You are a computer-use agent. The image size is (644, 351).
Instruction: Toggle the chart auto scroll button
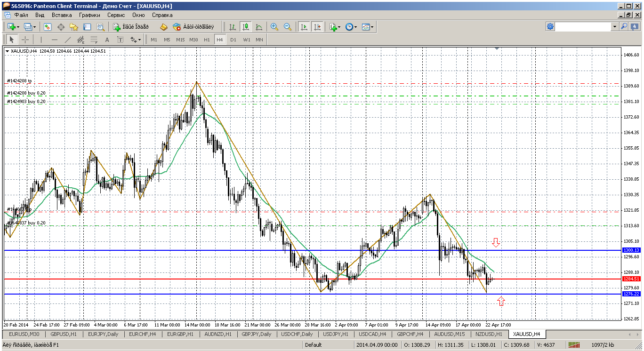tap(304, 27)
